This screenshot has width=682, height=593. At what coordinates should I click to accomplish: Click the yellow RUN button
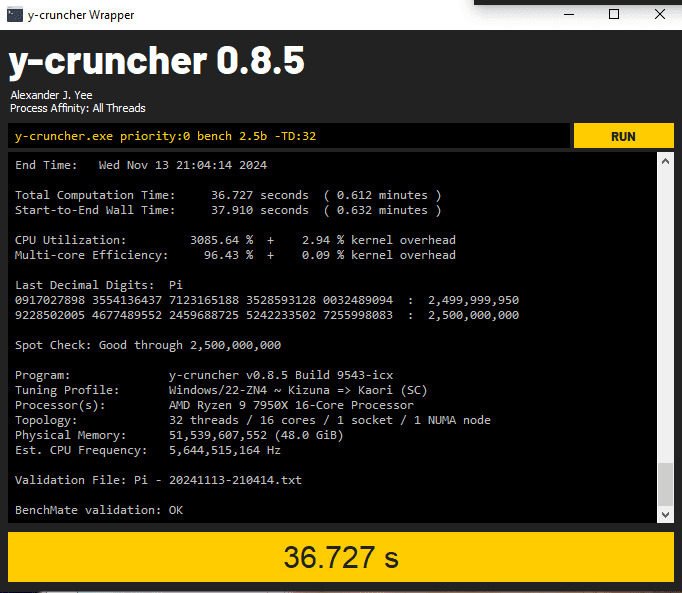click(623, 136)
